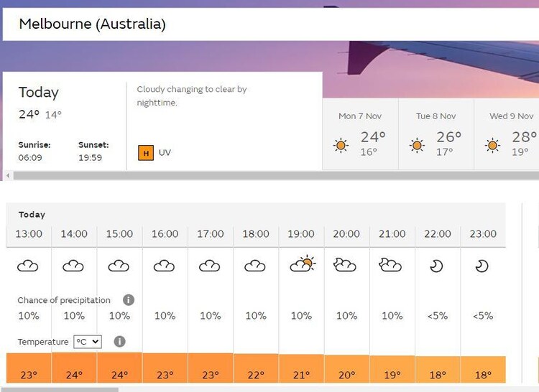Click the partly sunny icon at 19:00
The width and height of the screenshot is (539, 392).
(x=302, y=265)
